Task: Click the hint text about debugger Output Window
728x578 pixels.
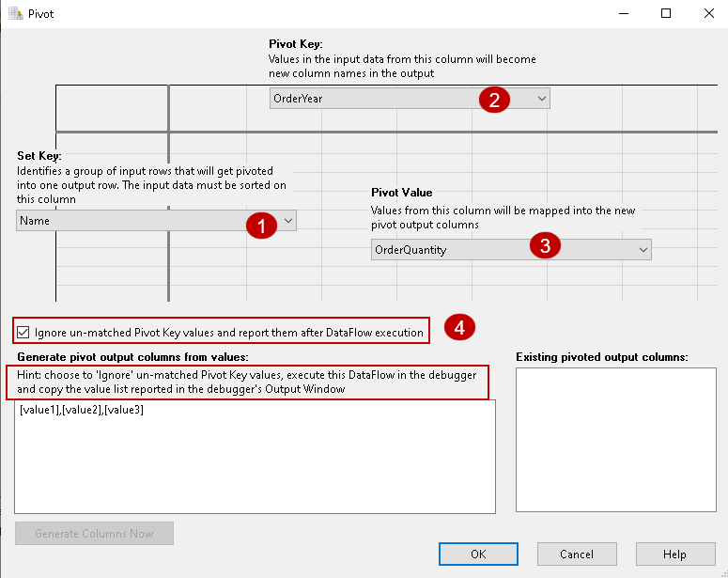Action: 247,382
